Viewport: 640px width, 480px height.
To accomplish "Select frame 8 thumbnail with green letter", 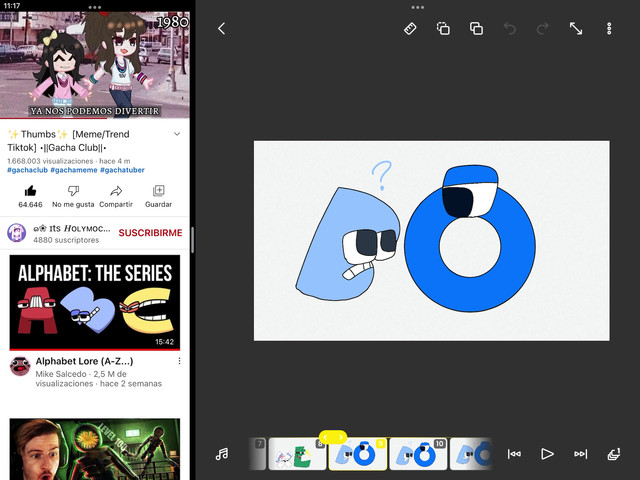I will click(x=298, y=454).
